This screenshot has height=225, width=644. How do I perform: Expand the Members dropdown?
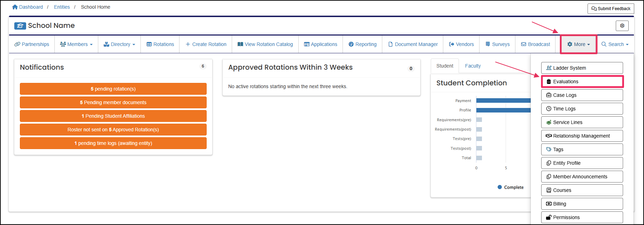click(x=76, y=44)
